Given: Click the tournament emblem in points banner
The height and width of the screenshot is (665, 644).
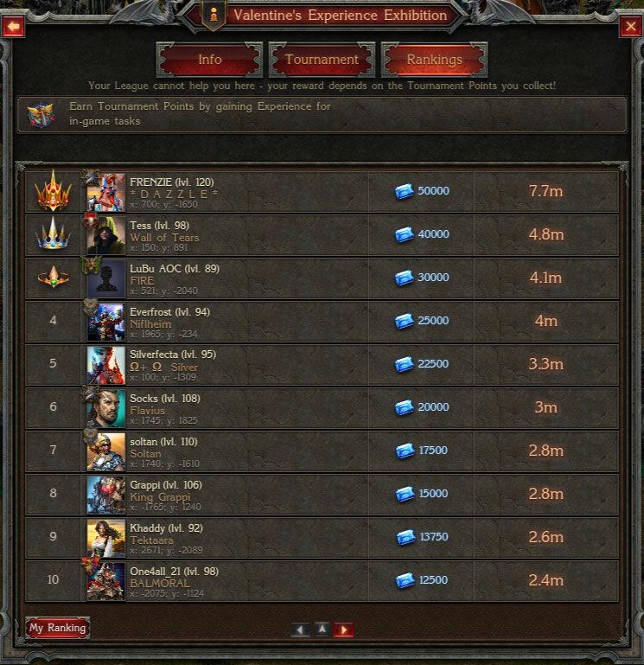Looking at the screenshot, I should click(41, 114).
